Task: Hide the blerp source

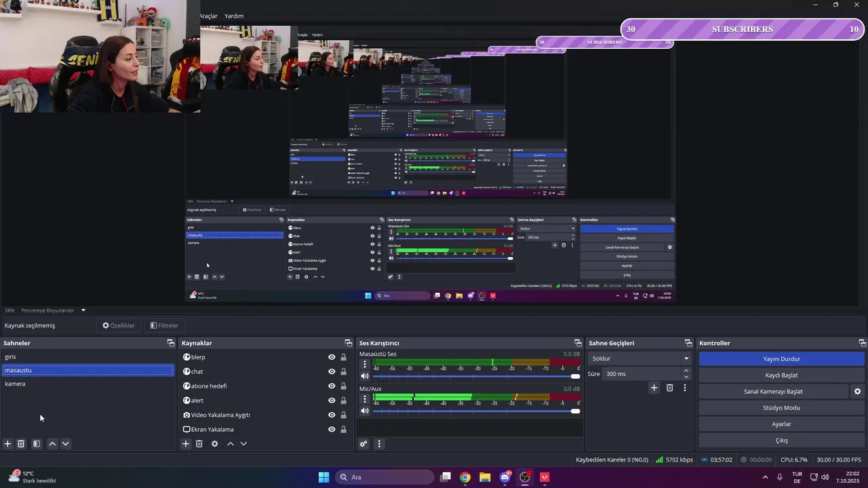Action: (x=332, y=357)
